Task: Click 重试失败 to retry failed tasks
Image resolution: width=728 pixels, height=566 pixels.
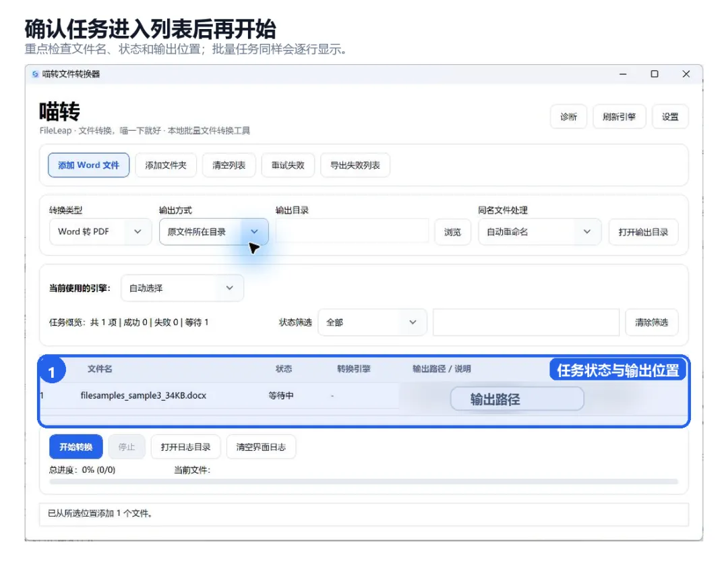Action: point(288,165)
